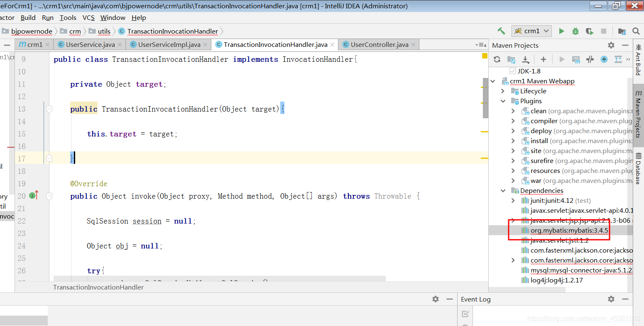The image size is (644, 326).
Task: Open the Project Structure dialog icon
Action: [622, 31]
